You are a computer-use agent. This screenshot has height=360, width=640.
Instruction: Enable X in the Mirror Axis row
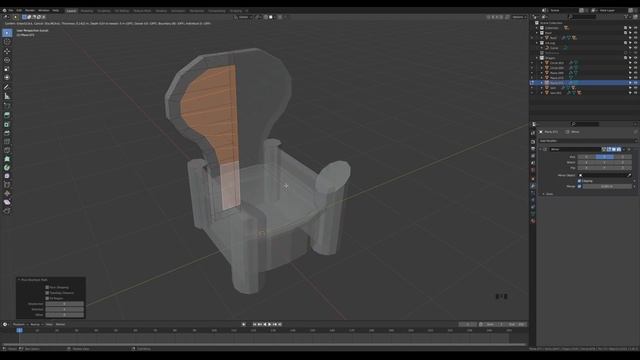[587, 157]
